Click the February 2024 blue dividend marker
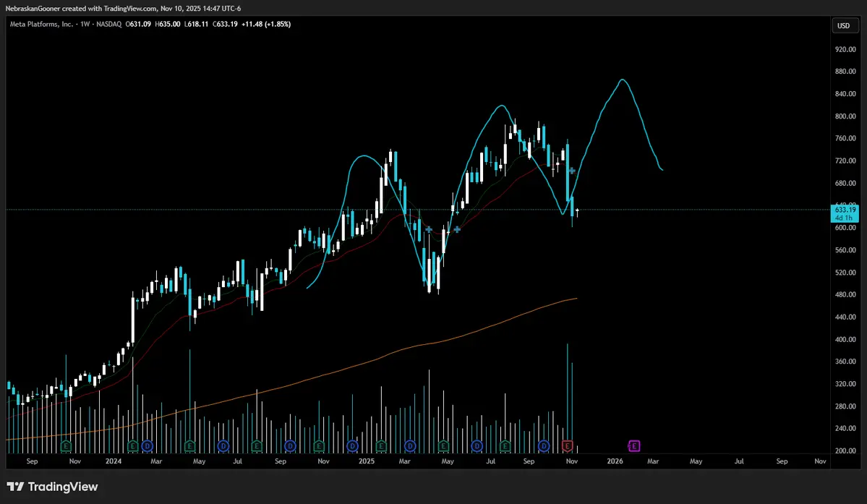The height and width of the screenshot is (504, 867). point(147,445)
